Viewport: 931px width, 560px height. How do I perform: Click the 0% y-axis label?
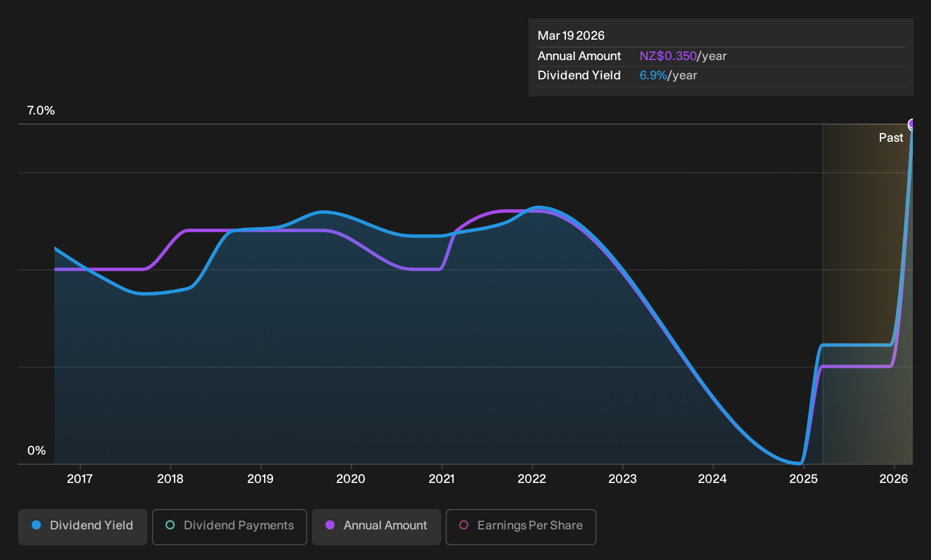(36, 451)
